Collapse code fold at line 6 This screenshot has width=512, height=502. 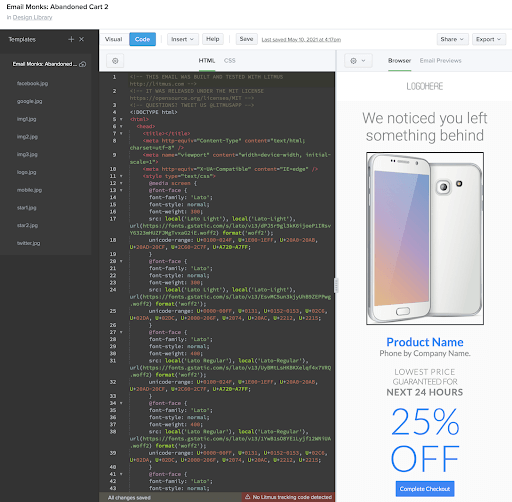[121, 126]
